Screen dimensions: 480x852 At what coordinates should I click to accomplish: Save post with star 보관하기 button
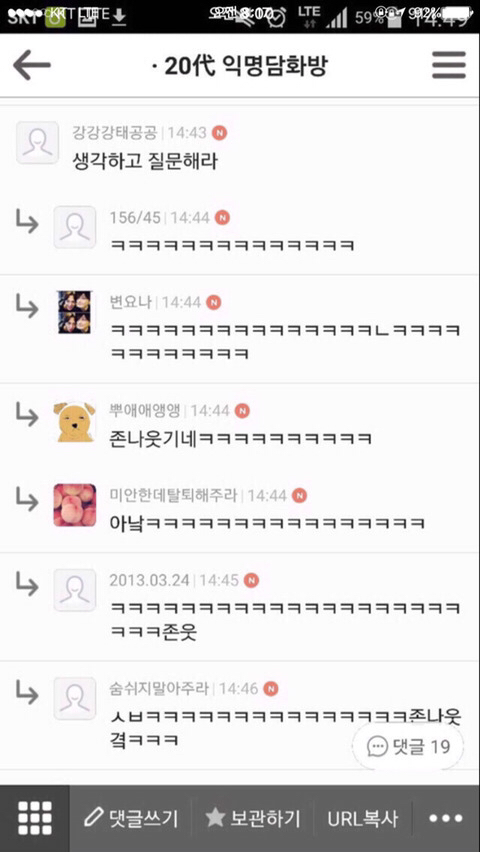pos(252,818)
